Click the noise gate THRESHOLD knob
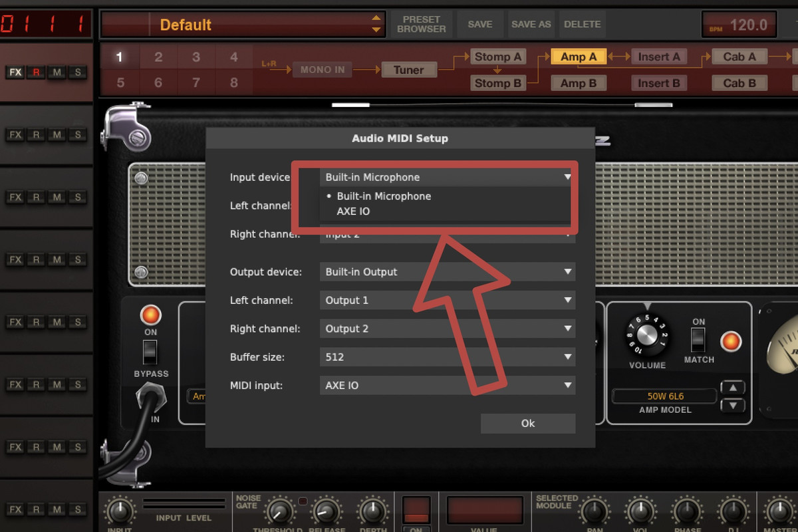The height and width of the screenshot is (532, 798). 279,511
